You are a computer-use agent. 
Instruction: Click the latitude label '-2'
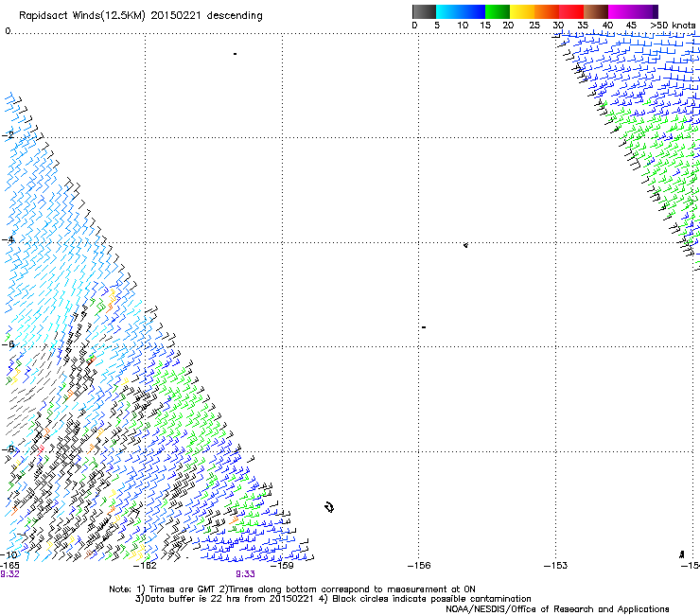(x=9, y=135)
